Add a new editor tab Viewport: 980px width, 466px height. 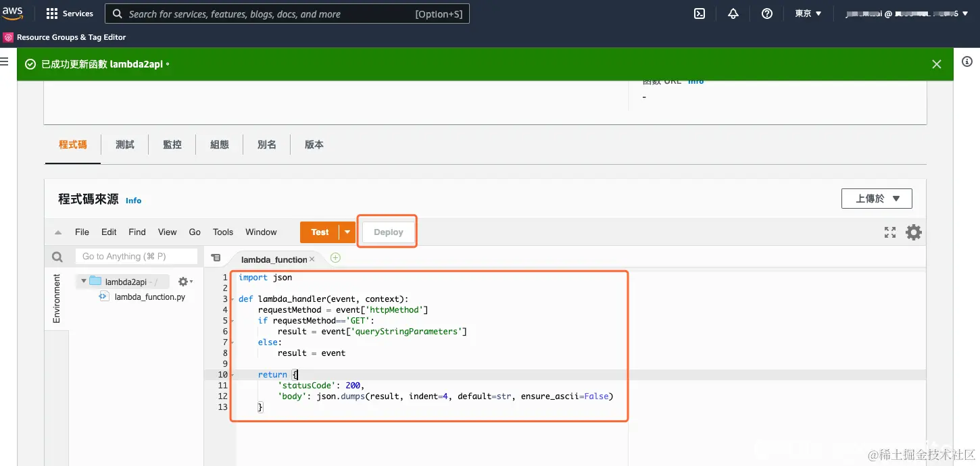pos(335,257)
